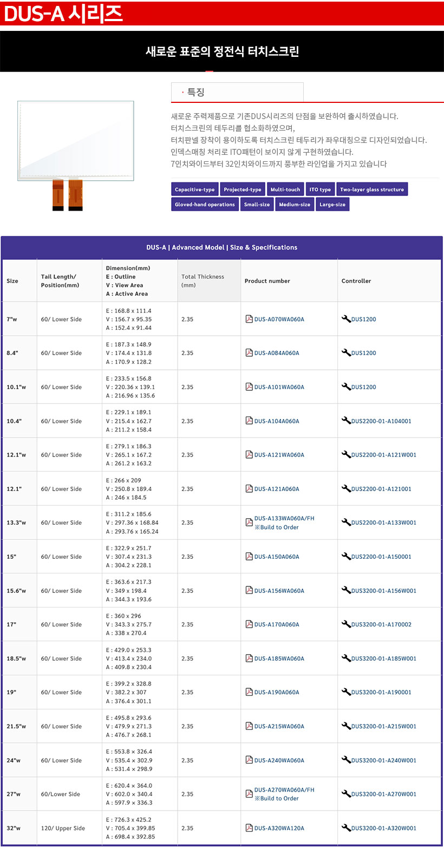
Task: Select the Multi-touch tag
Action: [x=285, y=190]
